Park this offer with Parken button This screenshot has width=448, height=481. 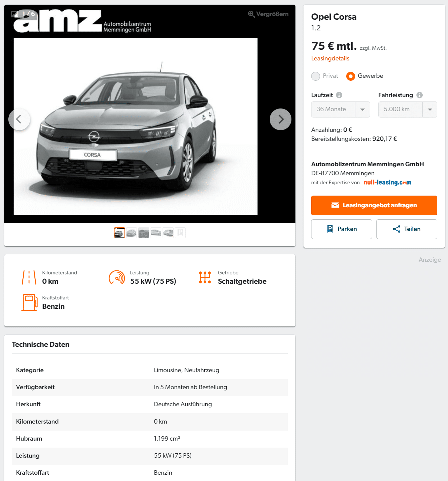(x=342, y=229)
